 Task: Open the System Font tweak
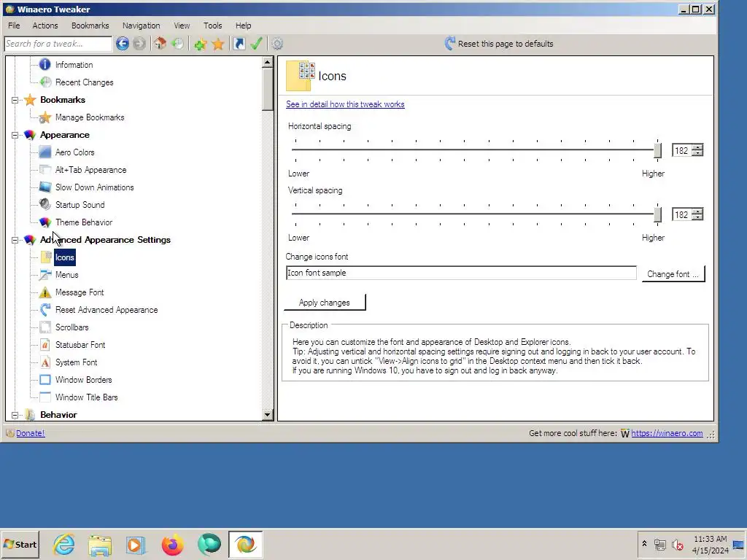click(76, 362)
